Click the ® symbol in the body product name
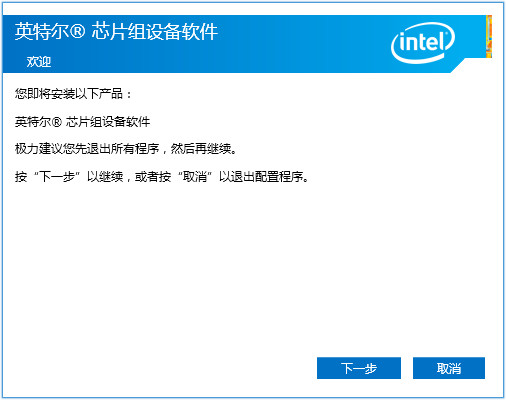 [57, 122]
